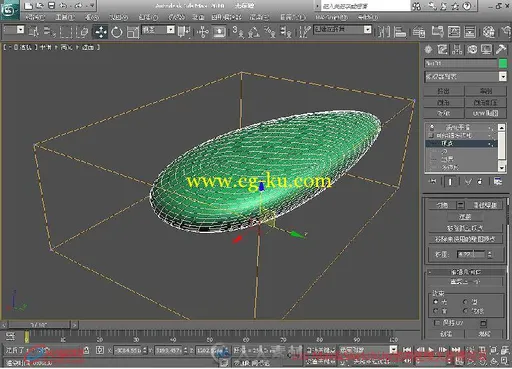Click the Undo arrow in quick access toolbar

(63, 6)
